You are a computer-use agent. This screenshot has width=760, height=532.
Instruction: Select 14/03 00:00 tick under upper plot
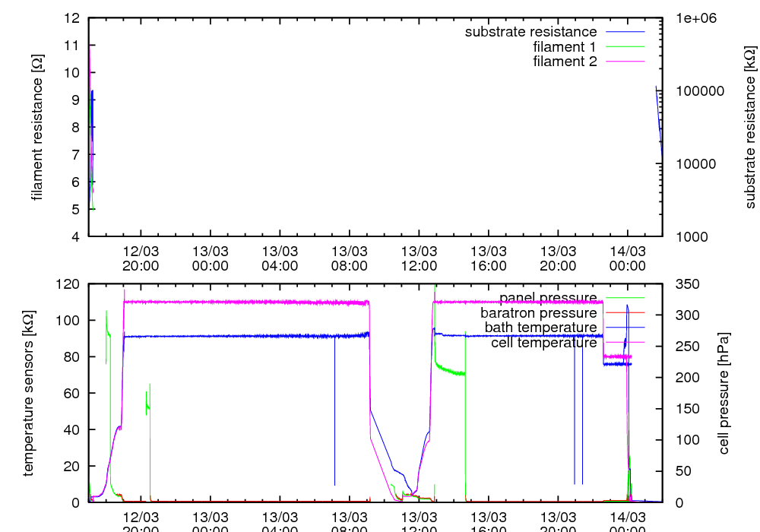[x=627, y=258]
